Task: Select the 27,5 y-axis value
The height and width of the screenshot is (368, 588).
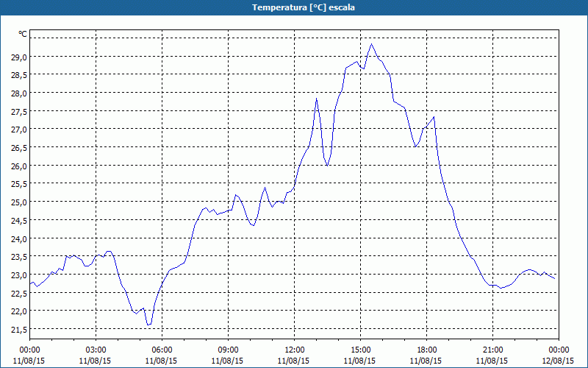Action: [x=21, y=112]
